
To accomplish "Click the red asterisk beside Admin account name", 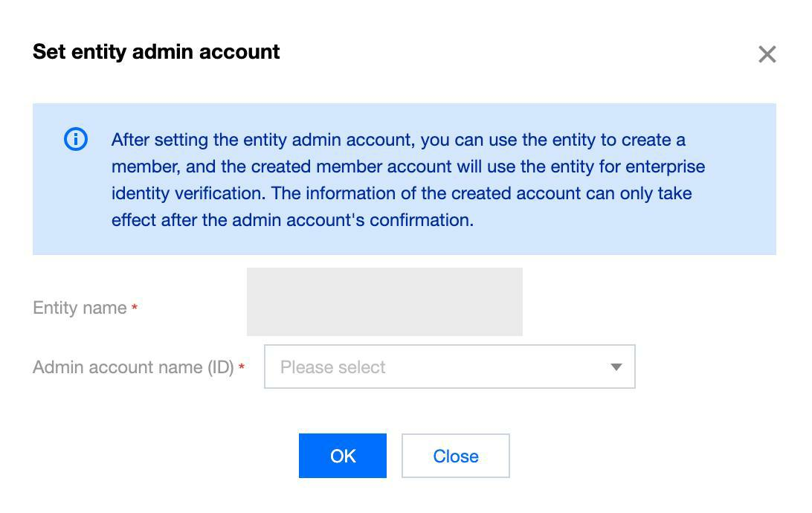I will (242, 367).
